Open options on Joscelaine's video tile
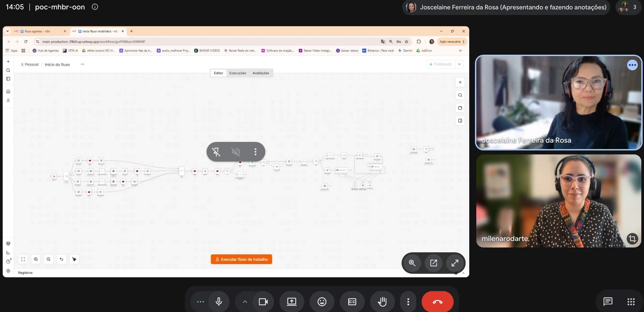This screenshot has height=312, width=644. coord(632,65)
